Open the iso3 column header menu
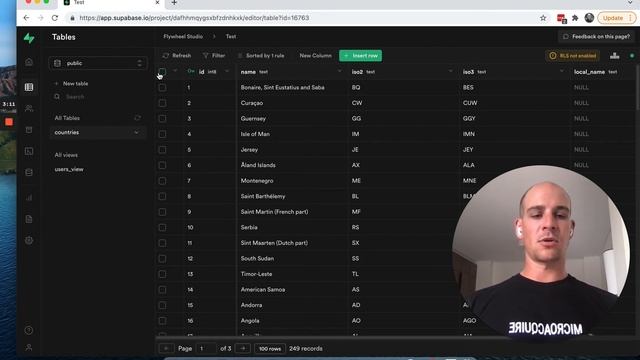 pyautogui.click(x=562, y=71)
